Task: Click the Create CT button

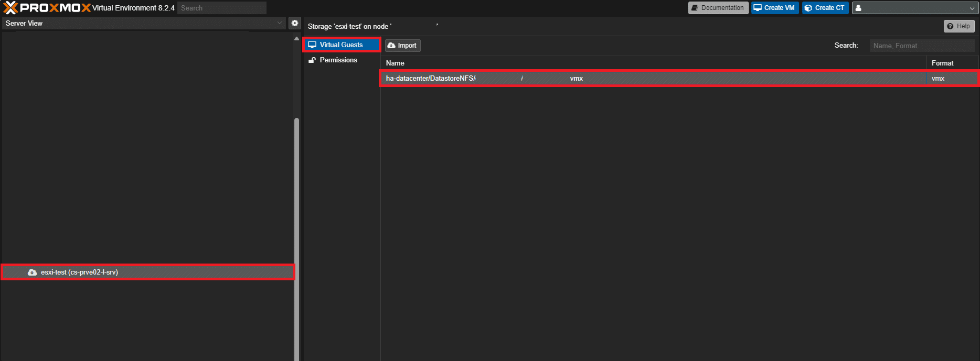Action: [x=825, y=8]
